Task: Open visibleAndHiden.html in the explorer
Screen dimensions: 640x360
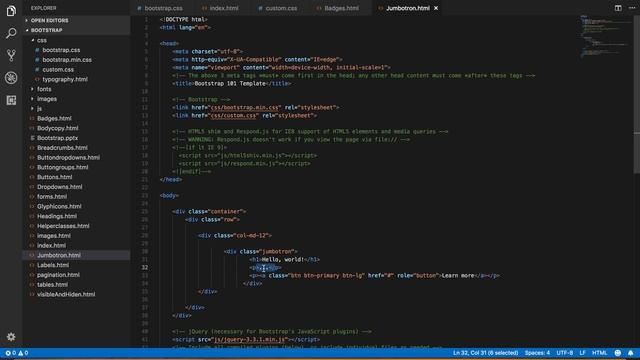Action: (66, 295)
